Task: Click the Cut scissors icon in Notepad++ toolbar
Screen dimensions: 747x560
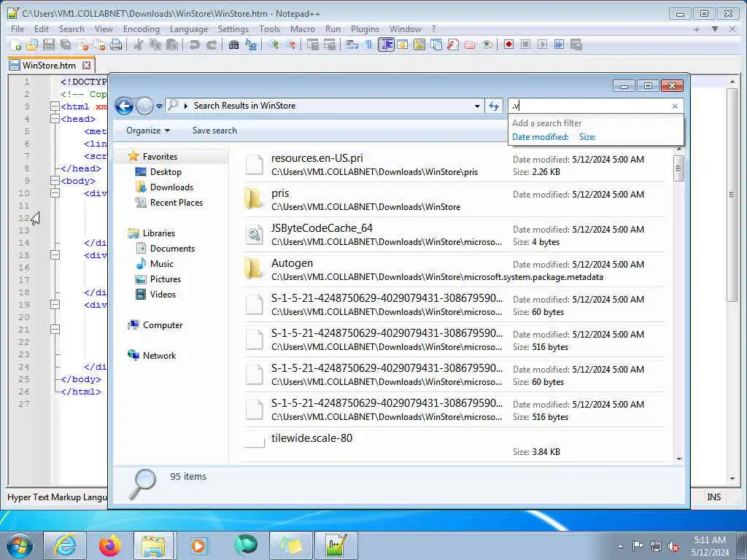Action: pyautogui.click(x=139, y=44)
